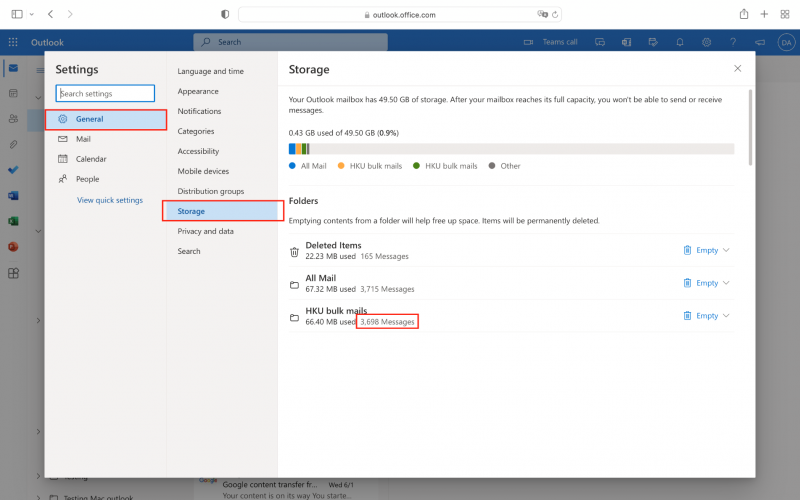Open the feedback megaphone icon

click(760, 42)
